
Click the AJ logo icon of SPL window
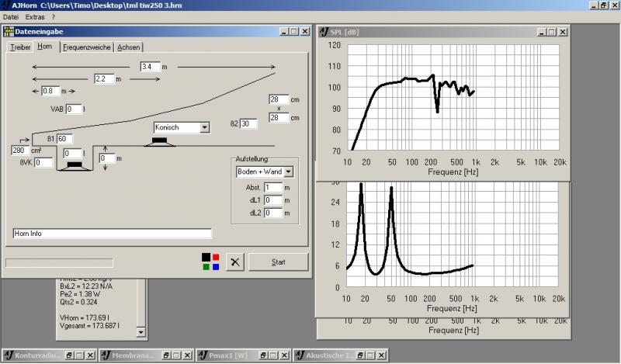(323, 32)
